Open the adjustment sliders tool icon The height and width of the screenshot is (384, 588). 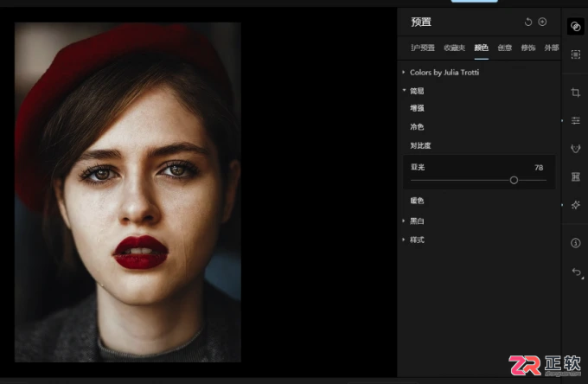[x=576, y=120]
